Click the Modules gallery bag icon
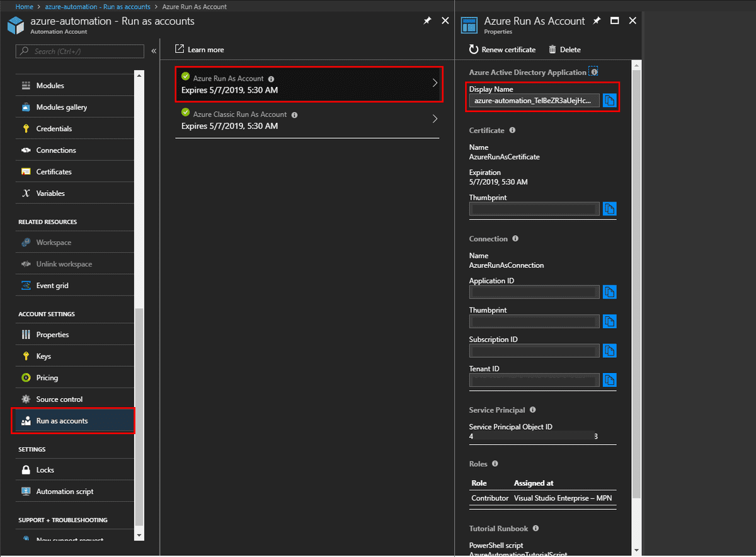 [26, 107]
